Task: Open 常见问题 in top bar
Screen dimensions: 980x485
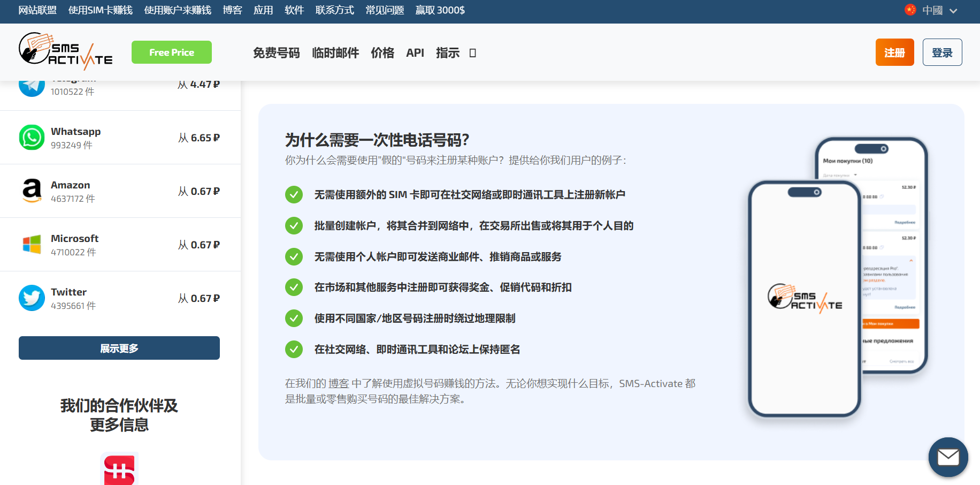Action: coord(385,10)
